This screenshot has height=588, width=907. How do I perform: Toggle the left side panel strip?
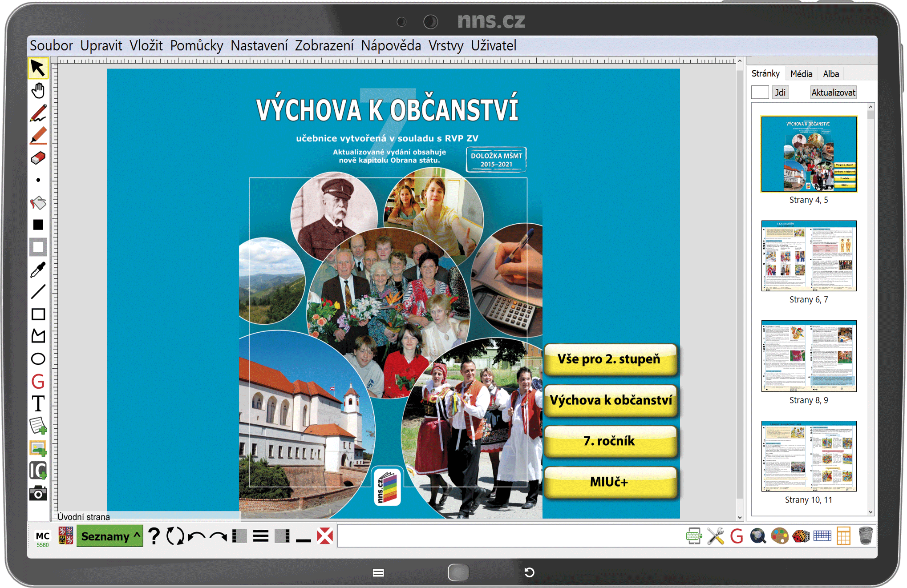point(239,536)
